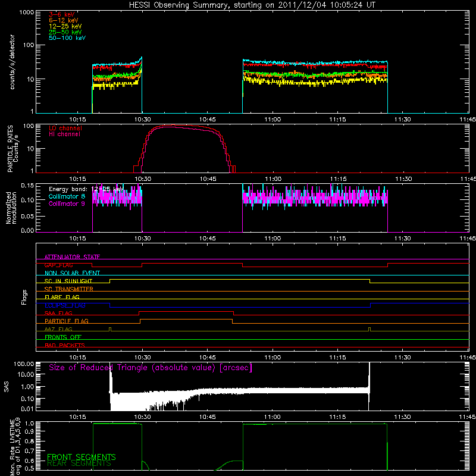
Task: Click the '1000' tick on count-rate axis
Action: 26,12
